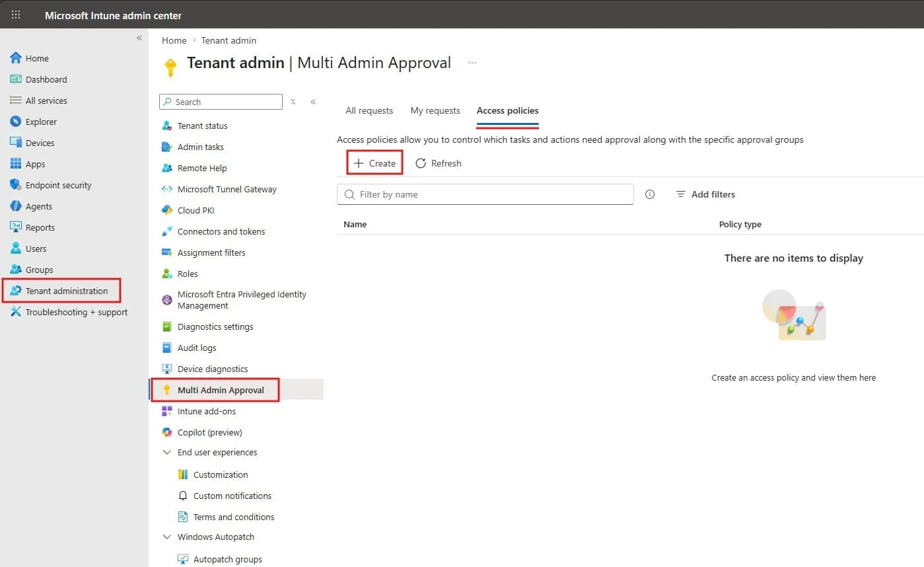924x567 pixels.
Task: Sort by the Name column header
Action: click(355, 224)
